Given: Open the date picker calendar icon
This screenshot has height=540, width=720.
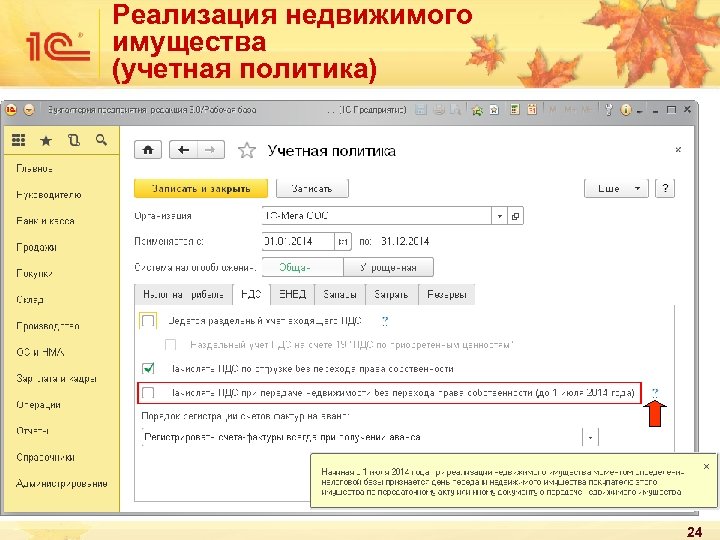Looking at the screenshot, I should click(343, 242).
